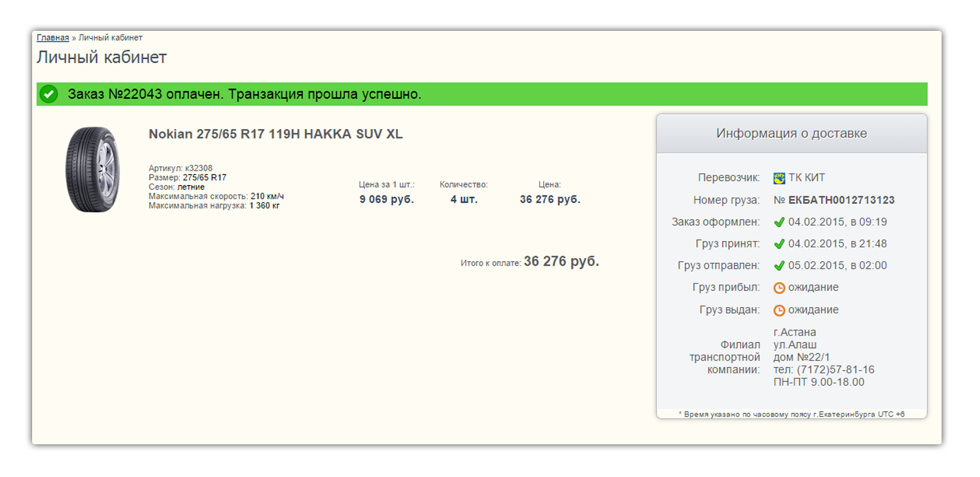This screenshot has width=980, height=477.
Task: Click the product title Nokian 275/65 R17
Action: pyautogui.click(x=275, y=134)
